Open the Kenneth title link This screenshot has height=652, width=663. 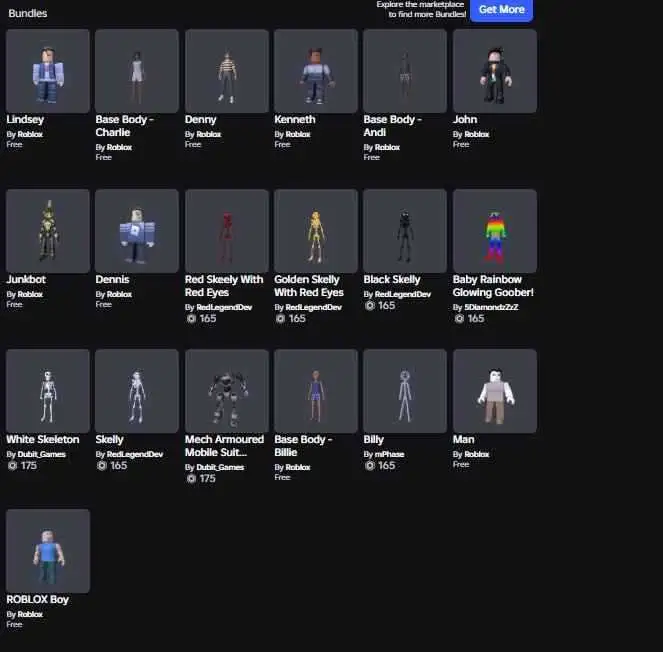(295, 120)
